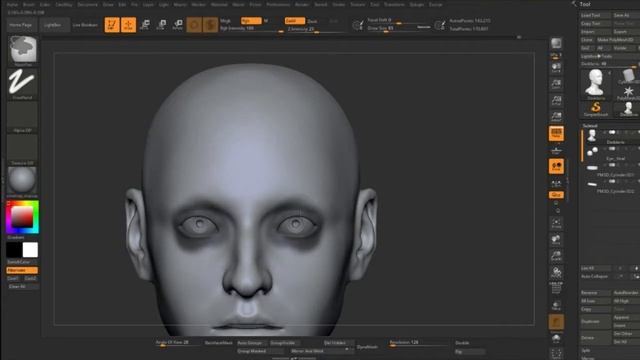Image resolution: width=640 pixels, height=360 pixels.
Task: Click the AAHalf icon
Action: click(x=556, y=117)
